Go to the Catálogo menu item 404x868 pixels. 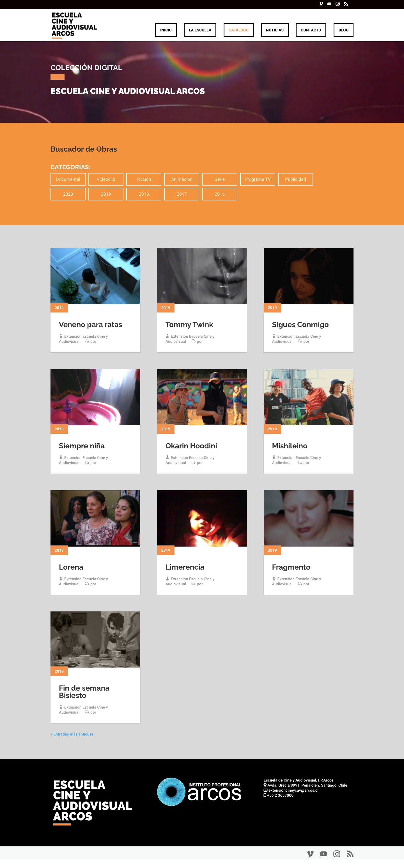click(238, 30)
